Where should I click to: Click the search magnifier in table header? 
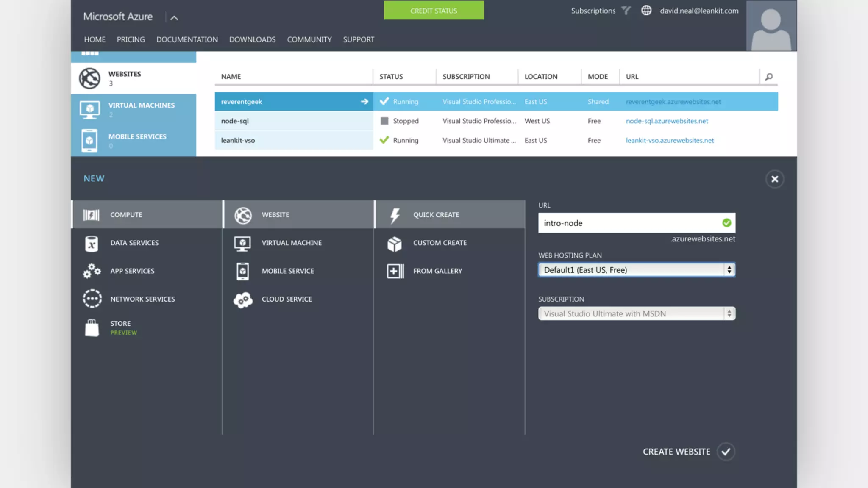[768, 77]
